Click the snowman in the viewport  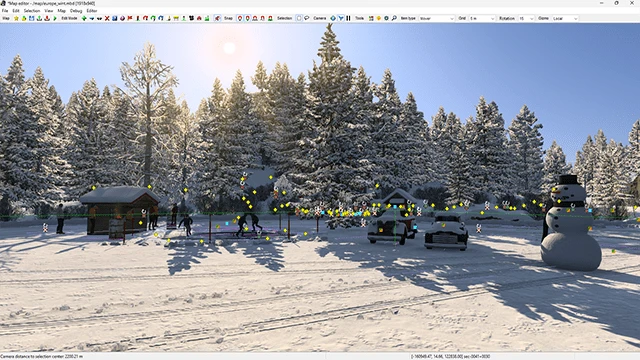(x=570, y=224)
